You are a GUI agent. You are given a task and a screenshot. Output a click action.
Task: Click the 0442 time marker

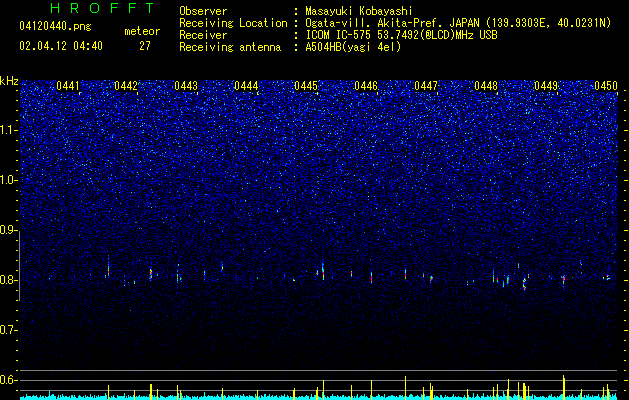(x=126, y=86)
